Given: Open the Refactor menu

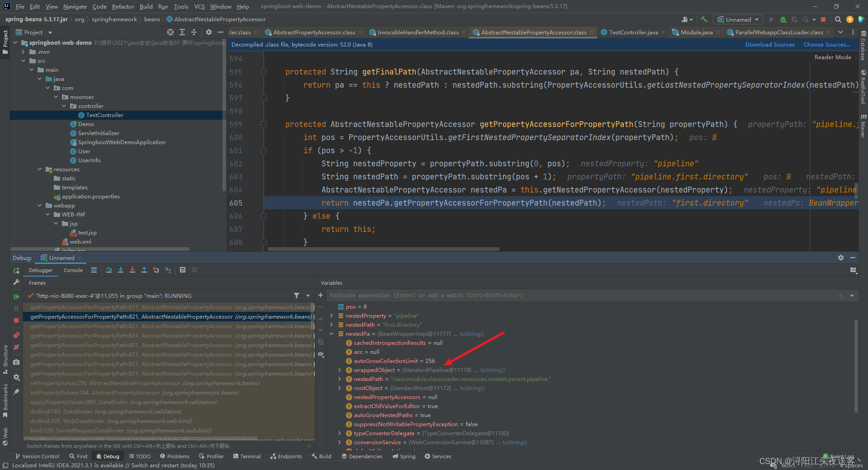Looking at the screenshot, I should click(123, 6).
